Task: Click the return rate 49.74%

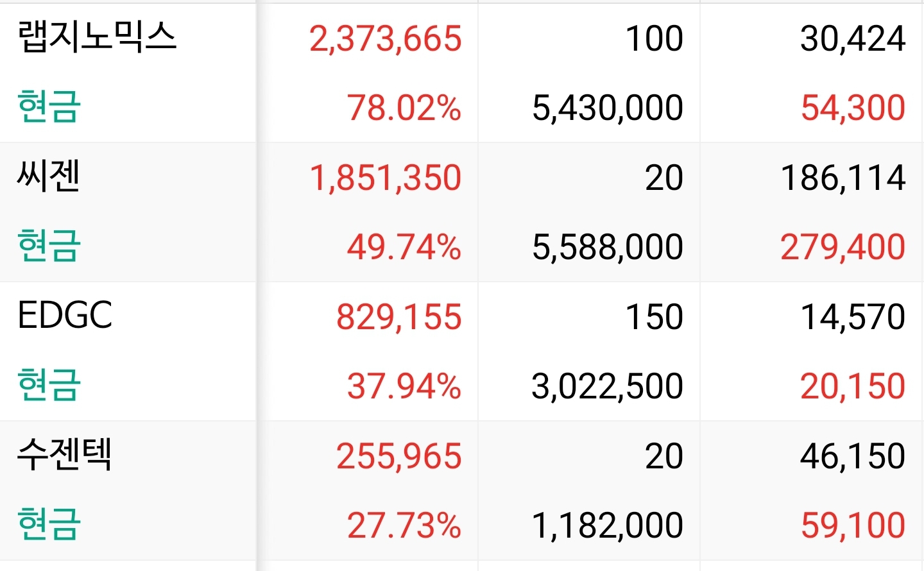Action: tap(404, 247)
